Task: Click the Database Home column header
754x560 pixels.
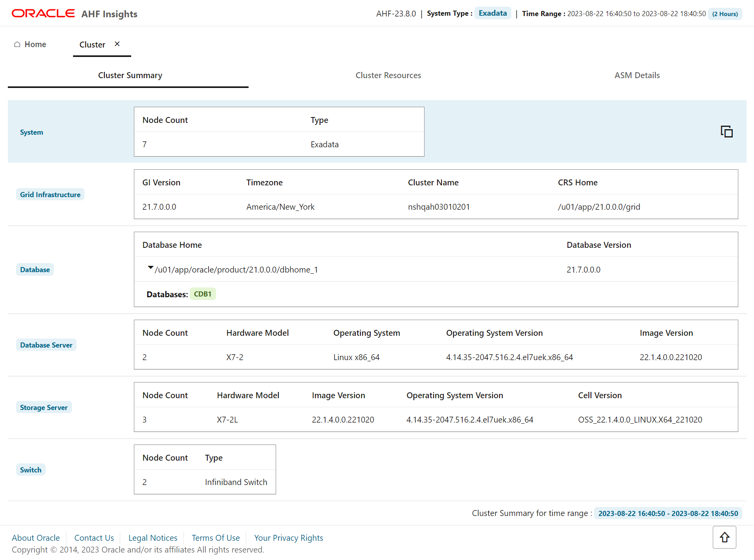Action: click(172, 245)
